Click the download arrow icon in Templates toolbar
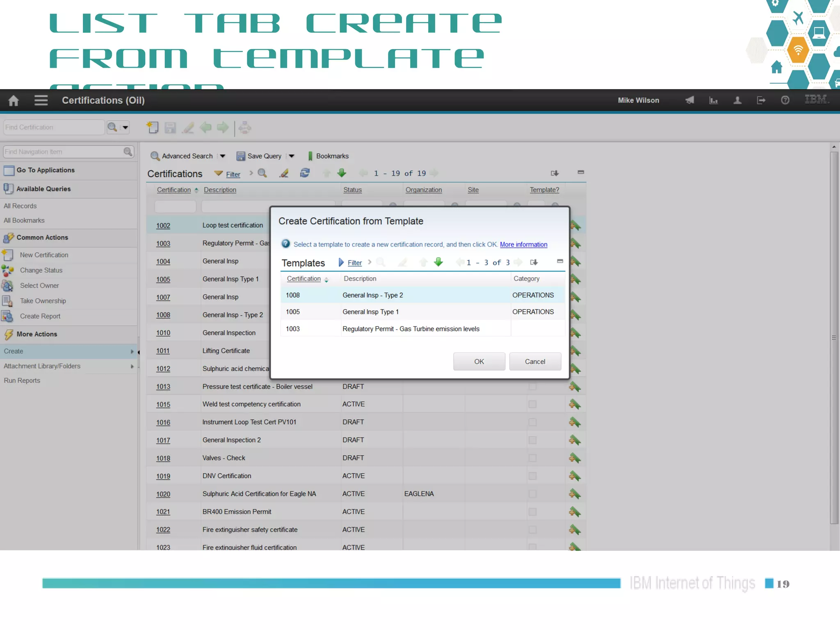Viewport: 840px width, 630px height. pyautogui.click(x=534, y=262)
